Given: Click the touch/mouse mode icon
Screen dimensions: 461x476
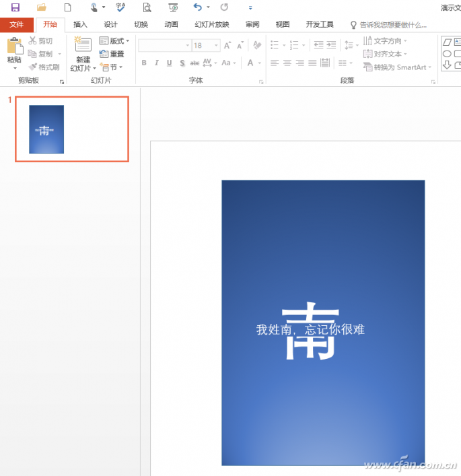Looking at the screenshot, I should click(x=94, y=7).
